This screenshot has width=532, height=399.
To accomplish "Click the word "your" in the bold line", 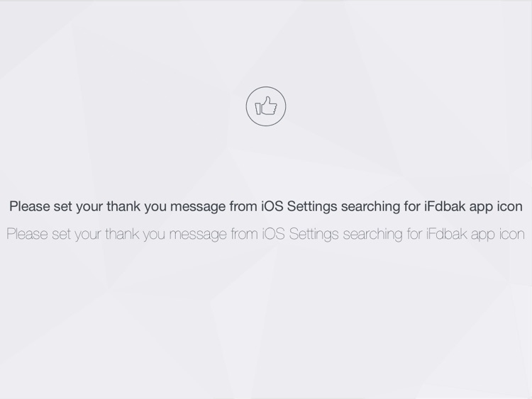I will pyautogui.click(x=89, y=206).
